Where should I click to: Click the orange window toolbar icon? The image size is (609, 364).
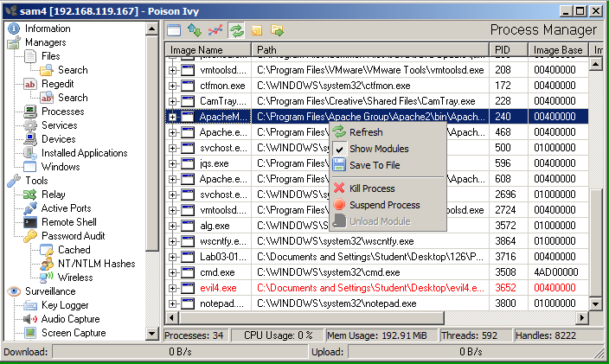(x=257, y=30)
